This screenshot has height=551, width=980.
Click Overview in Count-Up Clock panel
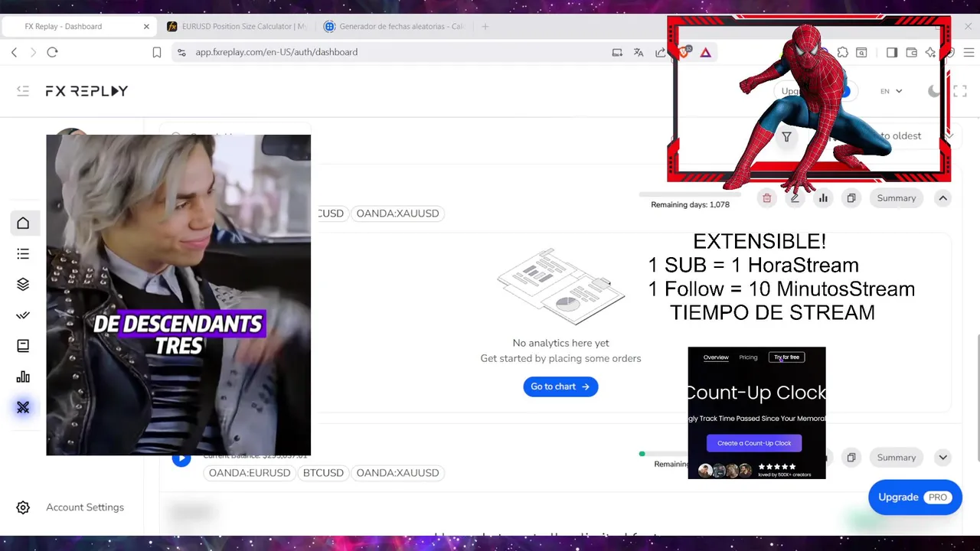tap(716, 357)
